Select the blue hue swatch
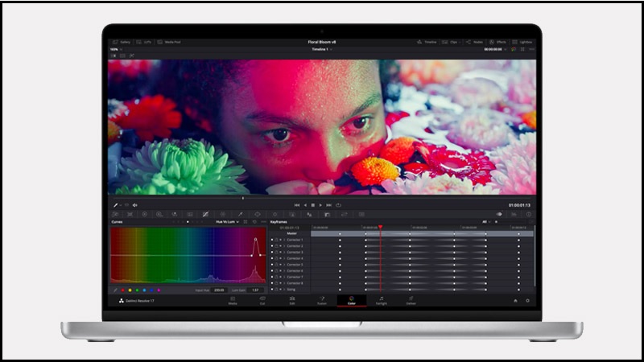Image resolution: width=644 pixels, height=362 pixels. coord(151,290)
